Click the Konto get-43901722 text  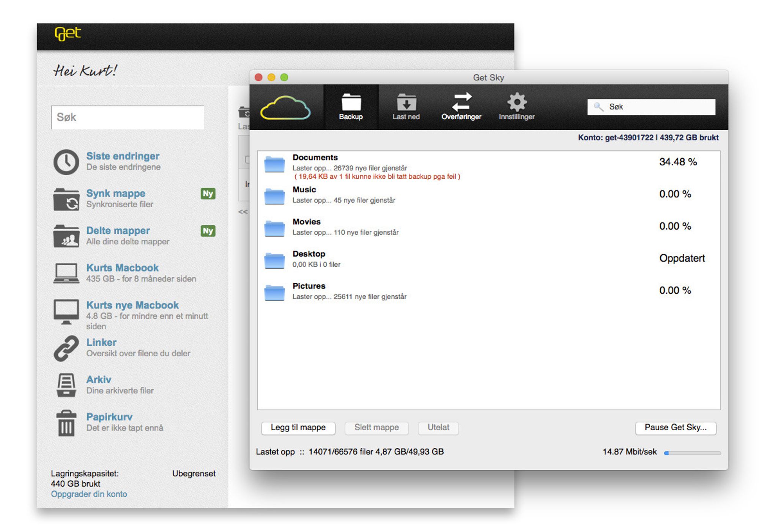(616, 137)
